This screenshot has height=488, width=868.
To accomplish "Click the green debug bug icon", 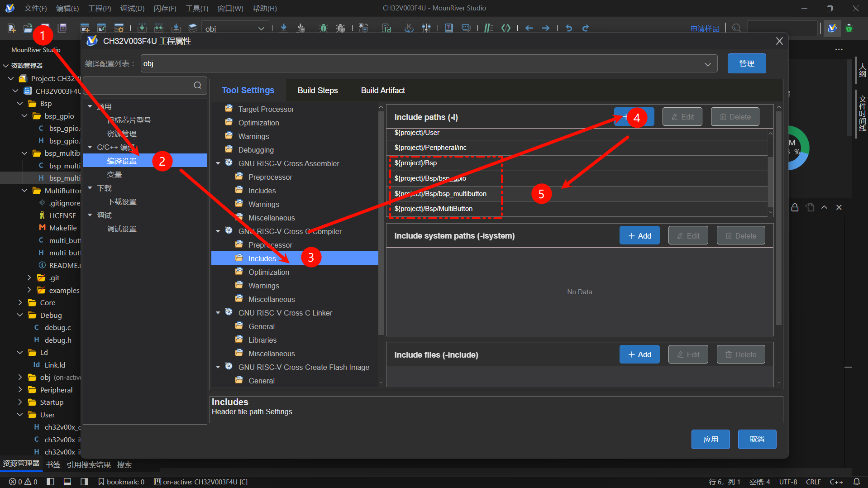I will click(323, 28).
